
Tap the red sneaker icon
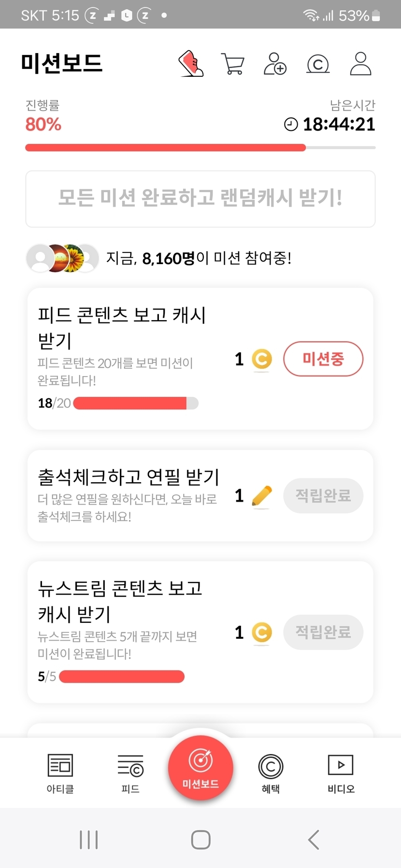(191, 64)
